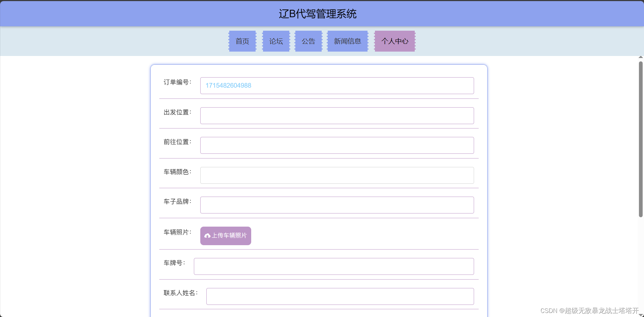Focus the 联系人姓名 input field
This screenshot has width=644, height=317.
pos(340,296)
